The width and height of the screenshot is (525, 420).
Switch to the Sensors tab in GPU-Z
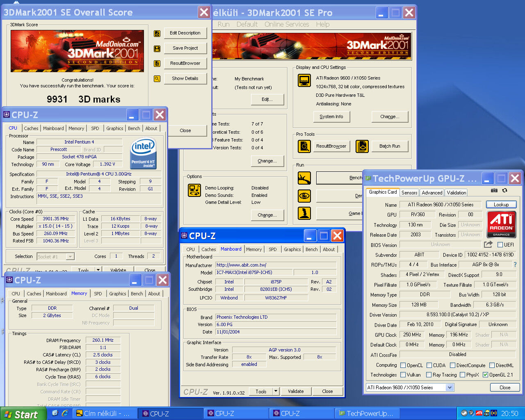[409, 192]
